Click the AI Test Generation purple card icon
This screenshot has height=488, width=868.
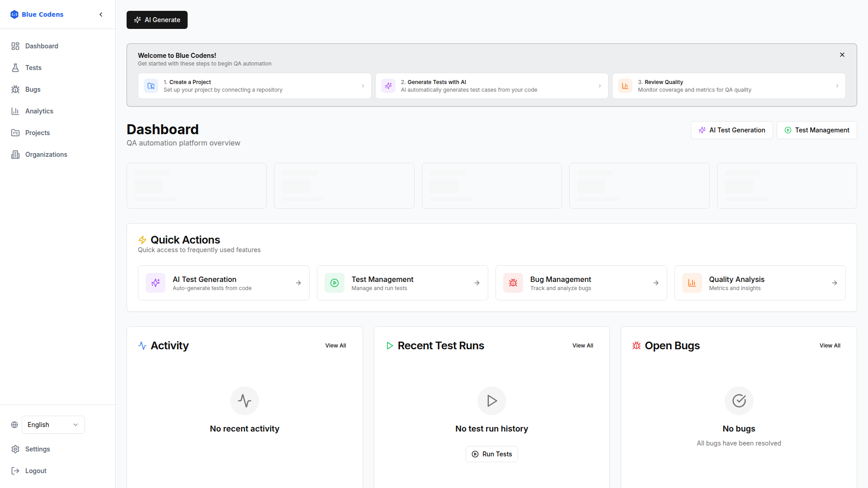click(x=156, y=283)
